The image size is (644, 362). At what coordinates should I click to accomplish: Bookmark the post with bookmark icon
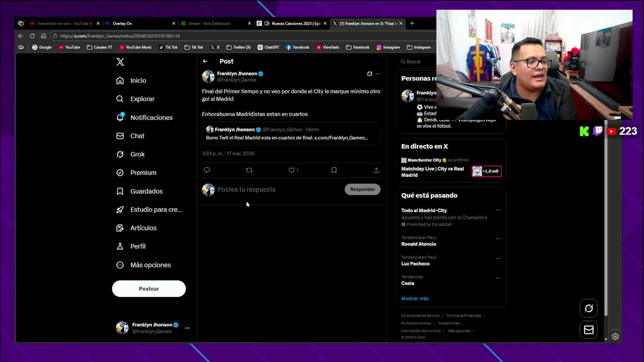pos(334,170)
